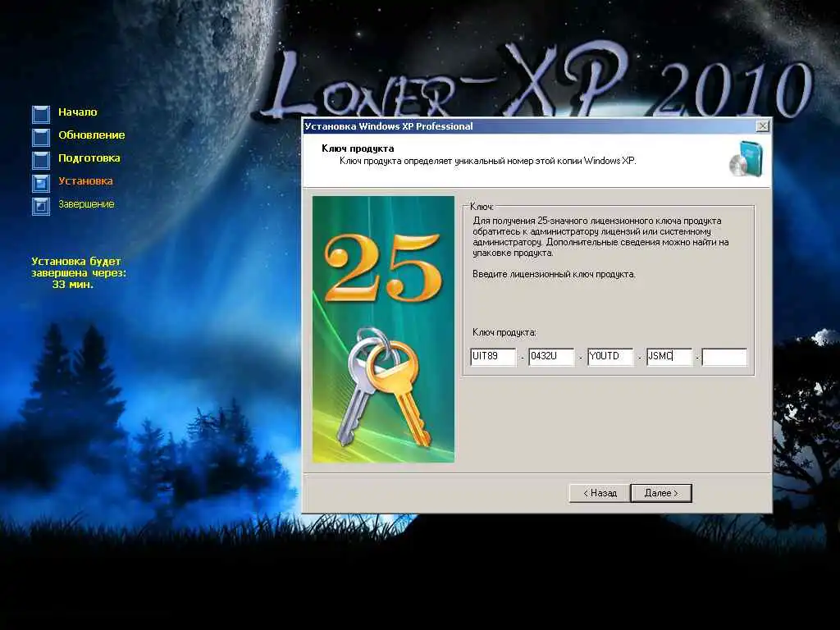Screen dimensions: 840x630
Task: Click the Ключ продукта heading
Action: click(x=358, y=148)
